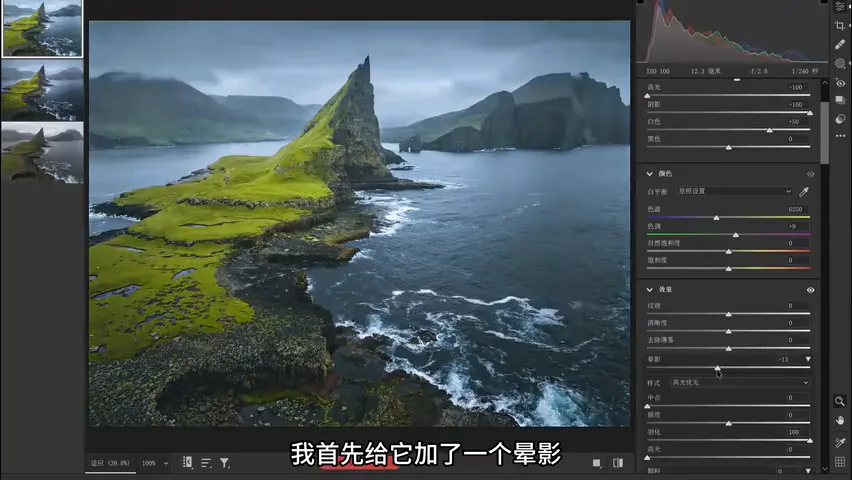Select the second filmstrip thumbnail
Viewport: 852px width, 480px height.
click(42, 90)
